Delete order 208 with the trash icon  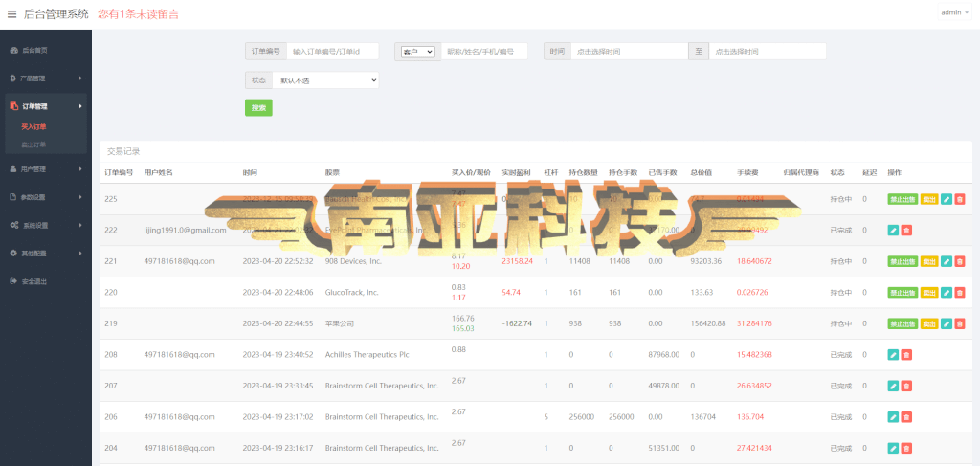coord(907,355)
